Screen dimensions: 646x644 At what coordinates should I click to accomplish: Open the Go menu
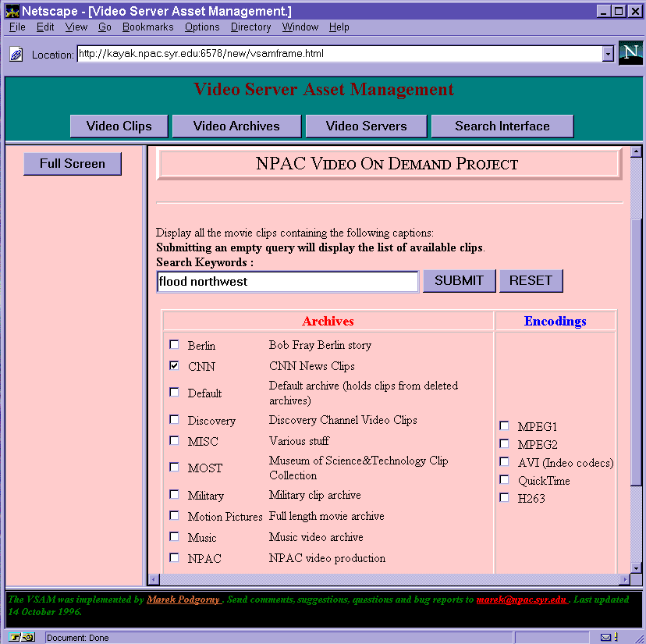(x=105, y=27)
